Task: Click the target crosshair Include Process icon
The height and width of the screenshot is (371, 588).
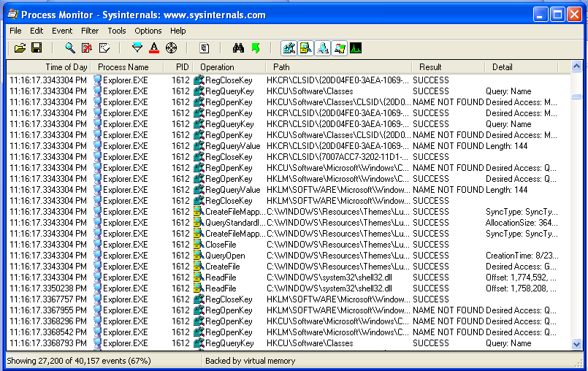Action: pyautogui.click(x=171, y=48)
